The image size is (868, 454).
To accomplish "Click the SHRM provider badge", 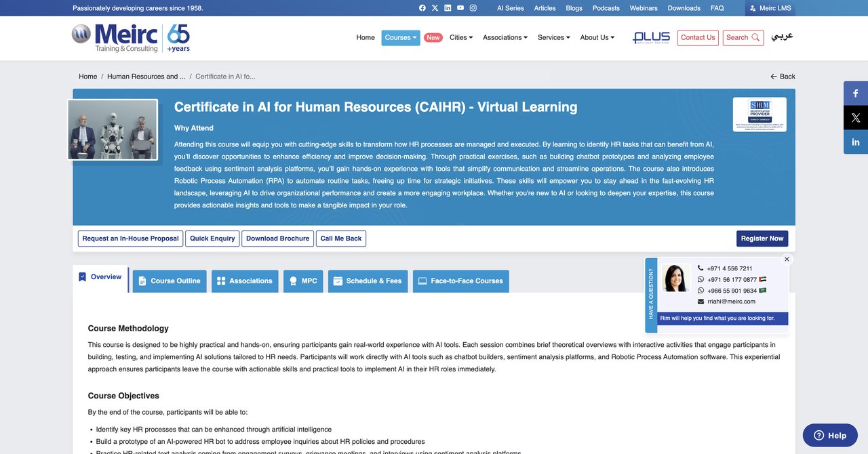I will [x=759, y=115].
